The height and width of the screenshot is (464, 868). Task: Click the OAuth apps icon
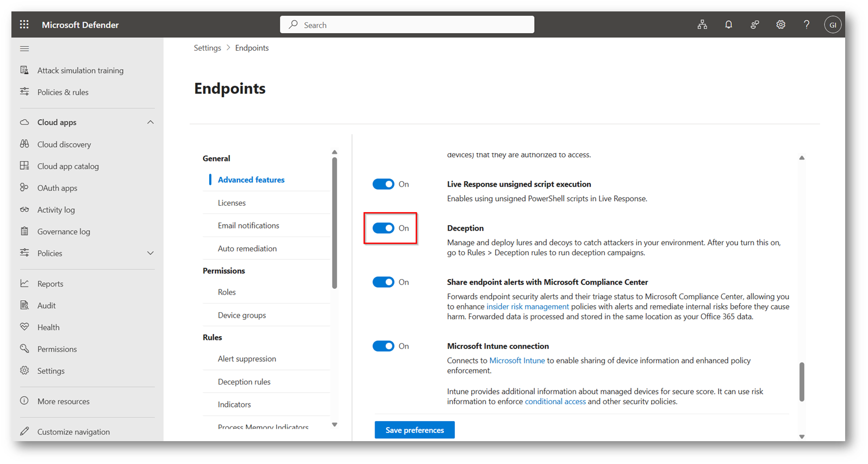[24, 188]
